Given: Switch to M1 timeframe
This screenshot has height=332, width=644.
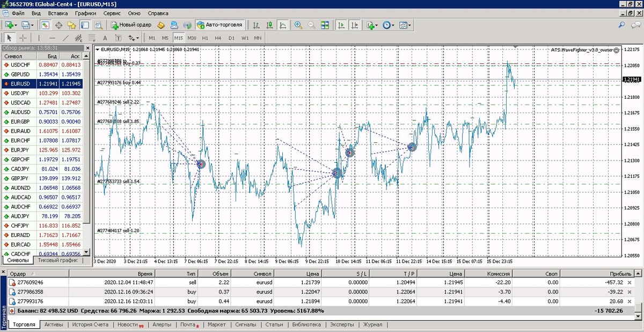Looking at the screenshot, I should pyautogui.click(x=152, y=38).
